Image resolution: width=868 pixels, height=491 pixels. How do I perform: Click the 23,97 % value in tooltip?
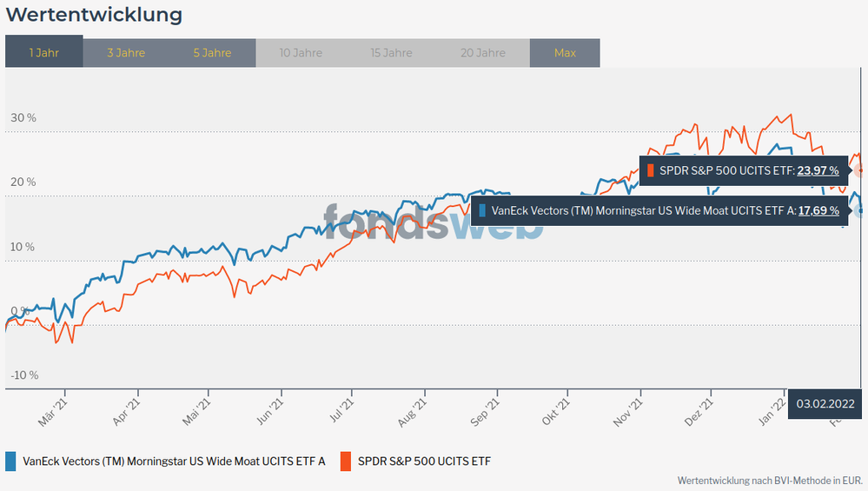point(818,170)
